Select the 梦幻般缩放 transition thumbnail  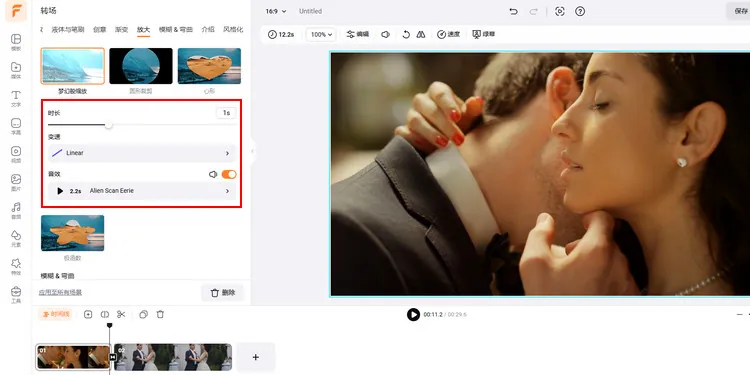pyautogui.click(x=73, y=66)
